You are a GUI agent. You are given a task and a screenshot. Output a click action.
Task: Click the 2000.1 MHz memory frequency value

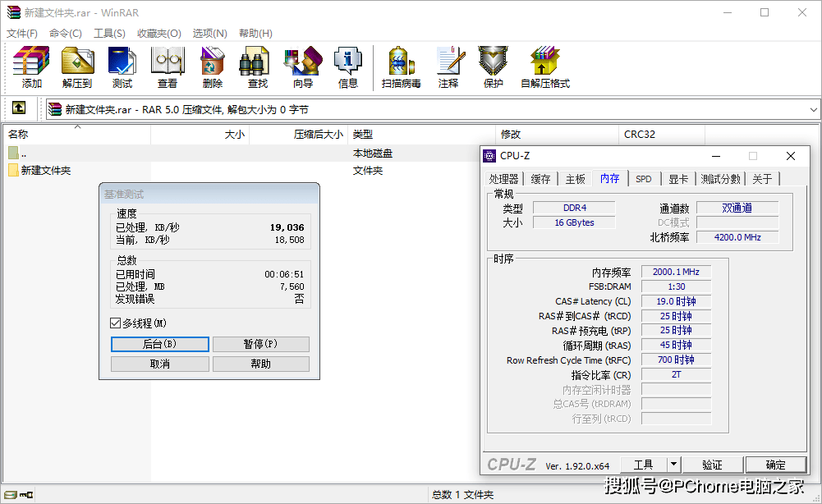coord(676,272)
